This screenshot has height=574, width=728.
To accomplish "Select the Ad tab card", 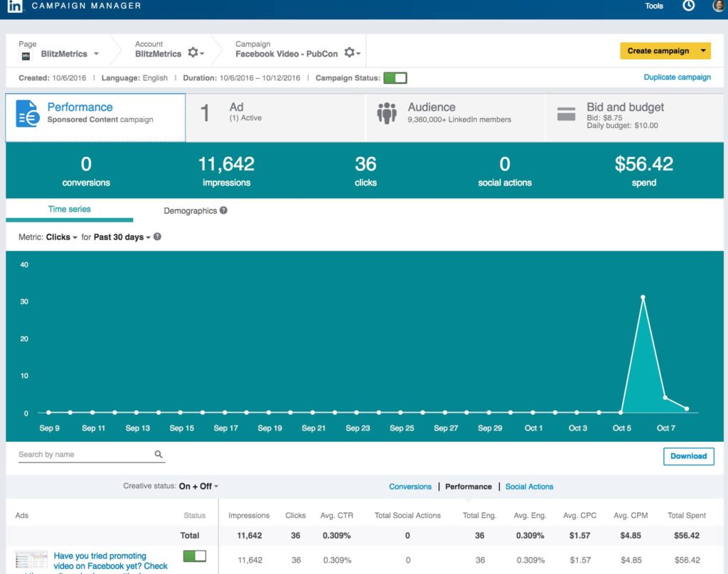I will click(276, 117).
